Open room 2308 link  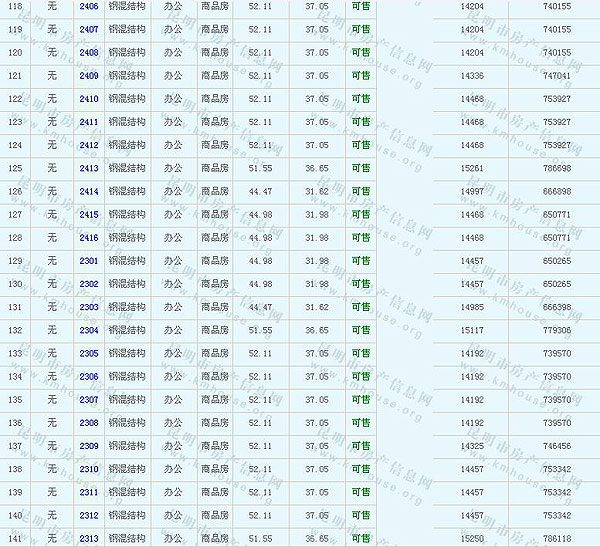tap(89, 422)
